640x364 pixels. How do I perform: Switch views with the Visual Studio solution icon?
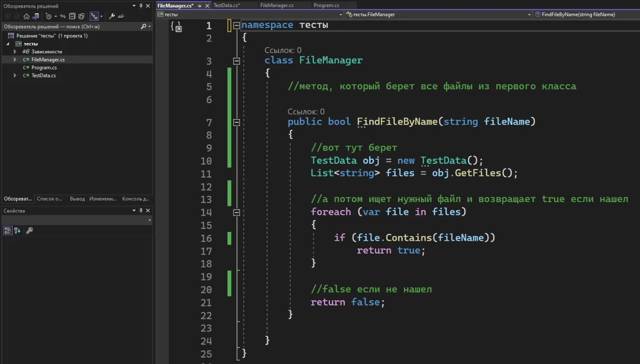(35, 16)
